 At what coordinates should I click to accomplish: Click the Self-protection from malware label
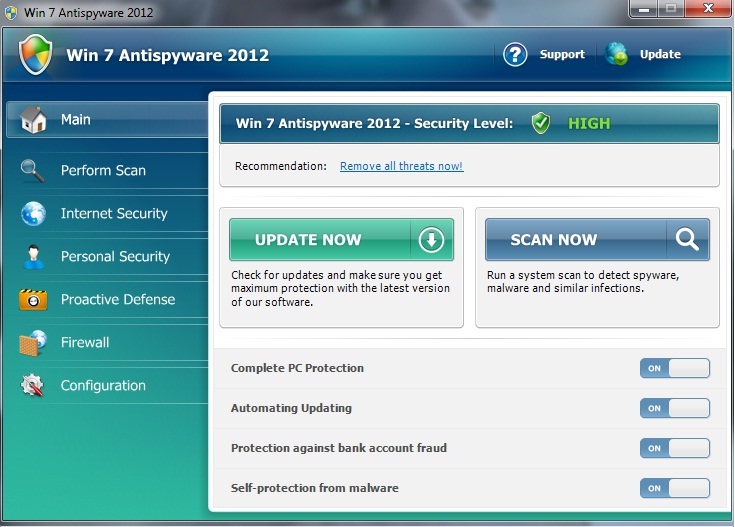click(x=315, y=488)
